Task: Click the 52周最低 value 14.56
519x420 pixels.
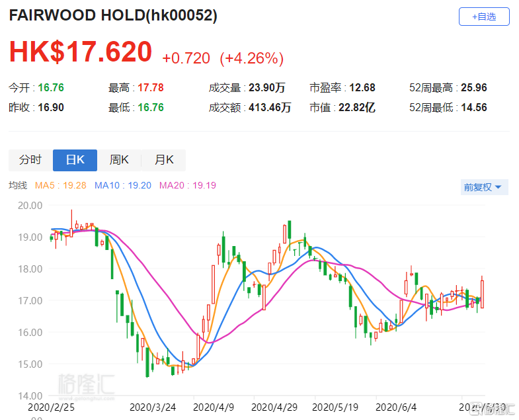Action: coord(474,108)
